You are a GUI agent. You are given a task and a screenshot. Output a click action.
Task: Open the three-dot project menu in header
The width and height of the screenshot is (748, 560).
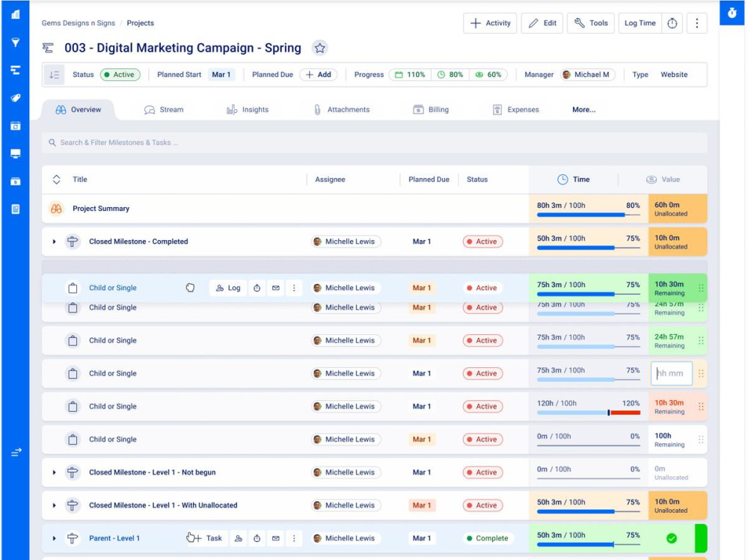(x=696, y=23)
